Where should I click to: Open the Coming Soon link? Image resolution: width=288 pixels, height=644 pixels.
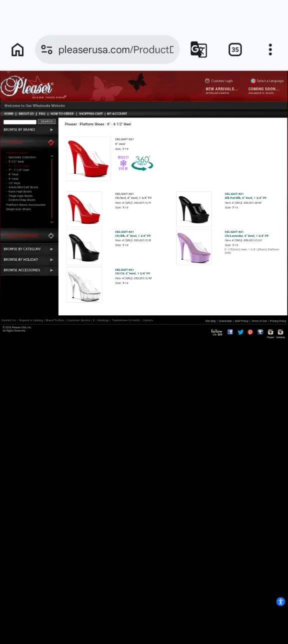pyautogui.click(x=263, y=90)
